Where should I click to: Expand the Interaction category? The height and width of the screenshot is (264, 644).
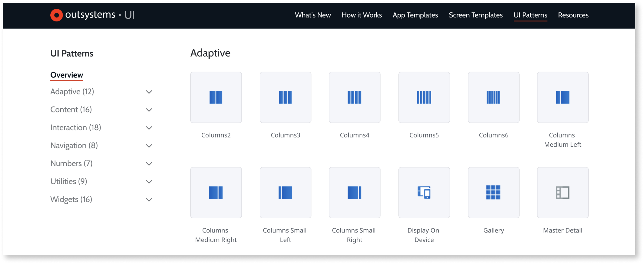[149, 128]
